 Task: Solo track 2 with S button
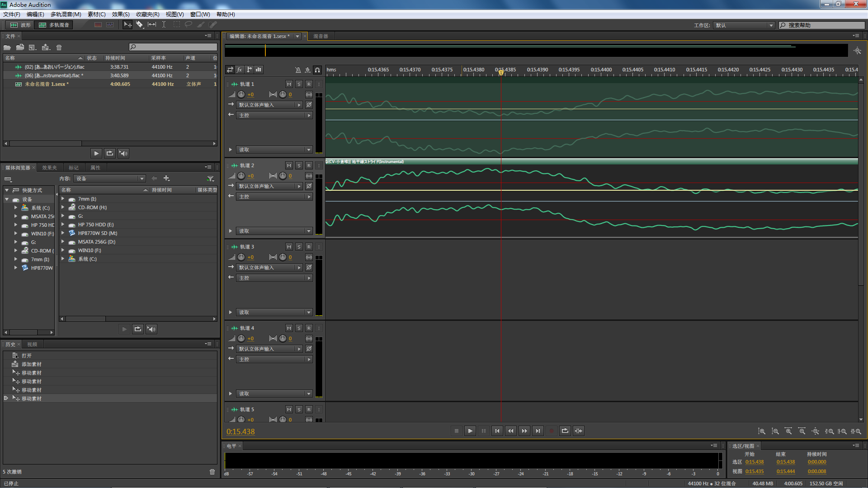click(x=299, y=165)
